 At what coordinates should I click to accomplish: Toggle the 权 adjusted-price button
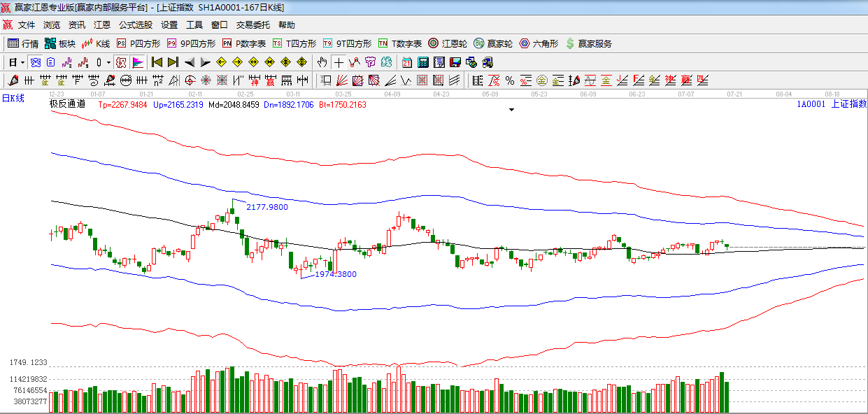pyautogui.click(x=121, y=62)
